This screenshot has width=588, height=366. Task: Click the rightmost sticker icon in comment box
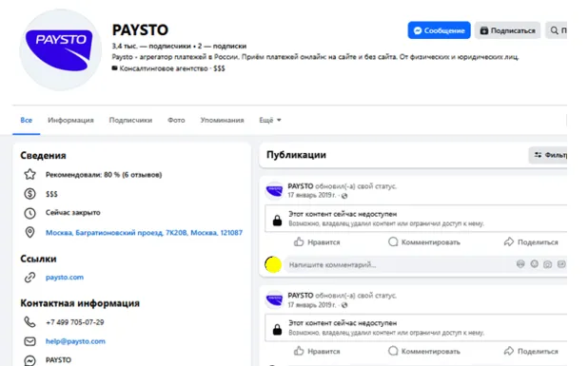[x=561, y=264]
